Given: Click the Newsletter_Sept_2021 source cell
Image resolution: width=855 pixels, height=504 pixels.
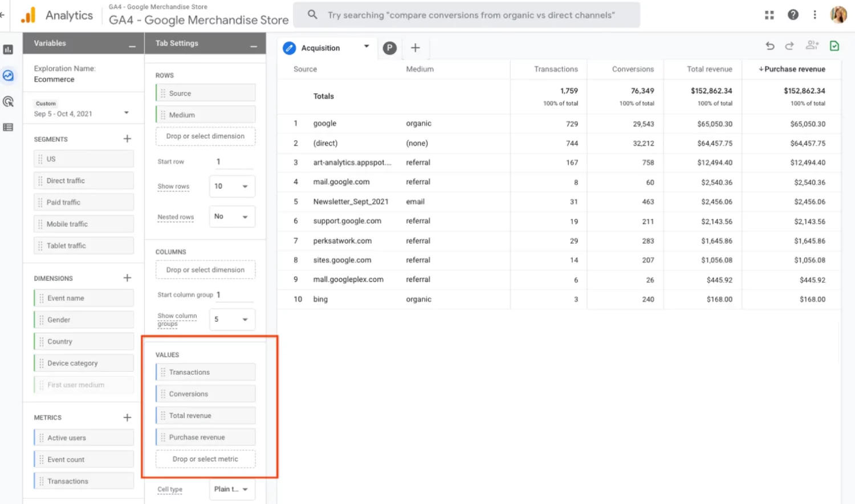Looking at the screenshot, I should 351,202.
